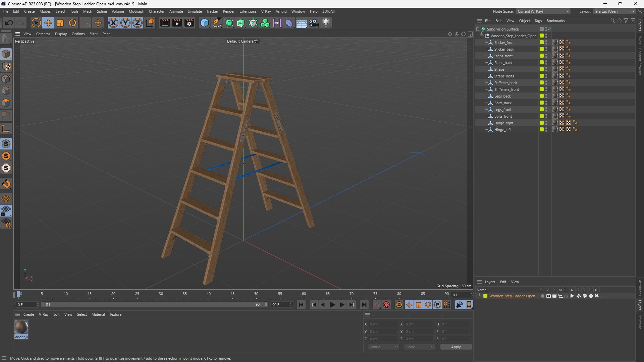Collapse the Subdivision Surface tree node
The image size is (644, 362).
(478, 29)
